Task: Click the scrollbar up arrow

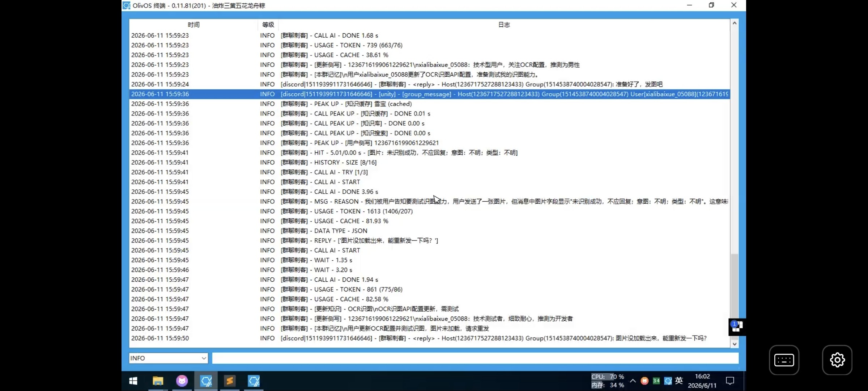Action: click(734, 23)
